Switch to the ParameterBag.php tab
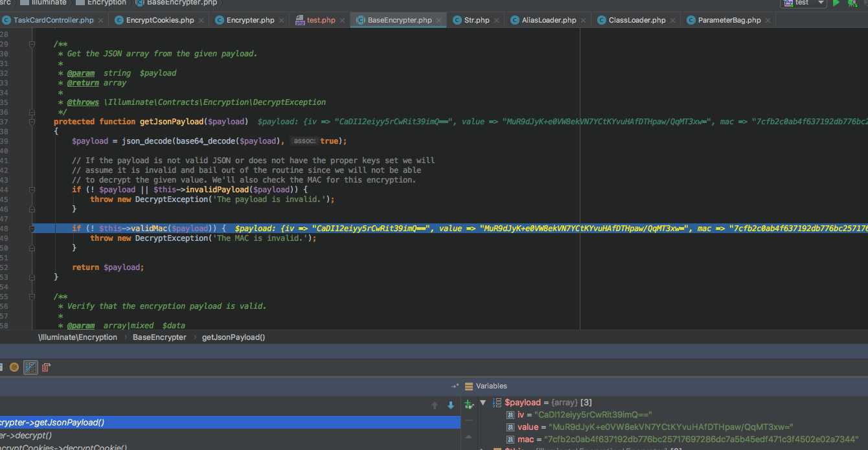 (x=729, y=20)
